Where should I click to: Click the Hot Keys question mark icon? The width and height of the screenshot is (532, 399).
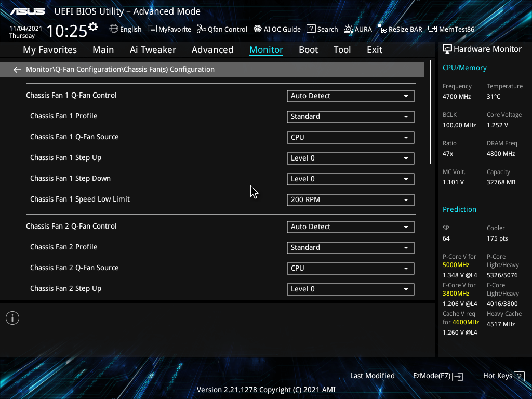(519, 376)
